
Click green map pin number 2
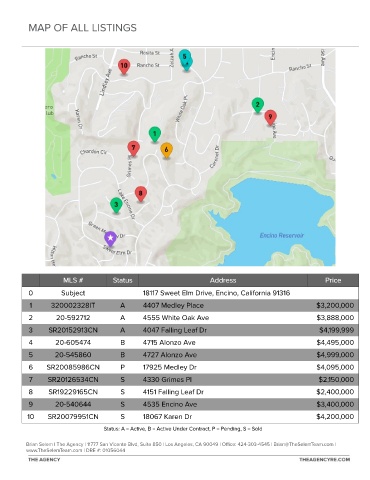pyautogui.click(x=257, y=106)
